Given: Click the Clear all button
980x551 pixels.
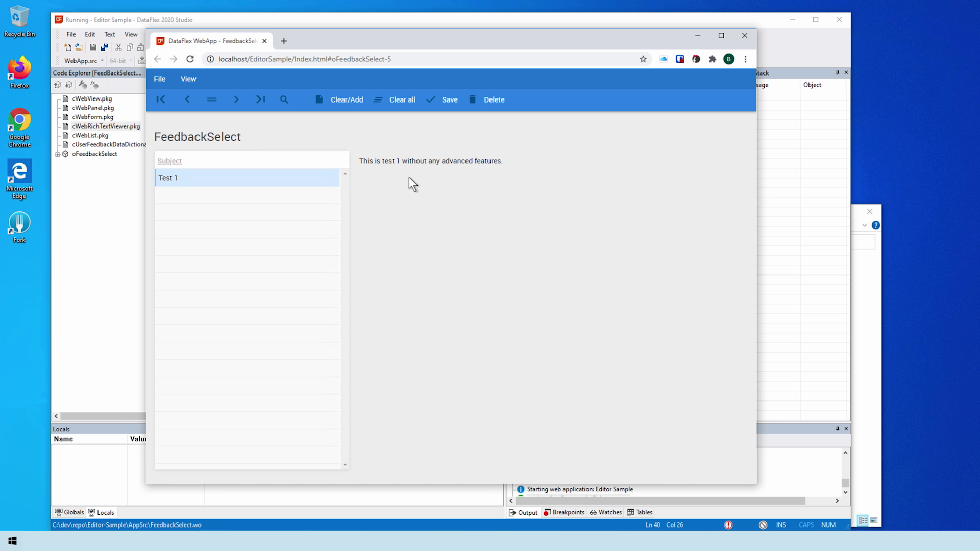Looking at the screenshot, I should coord(395,99).
